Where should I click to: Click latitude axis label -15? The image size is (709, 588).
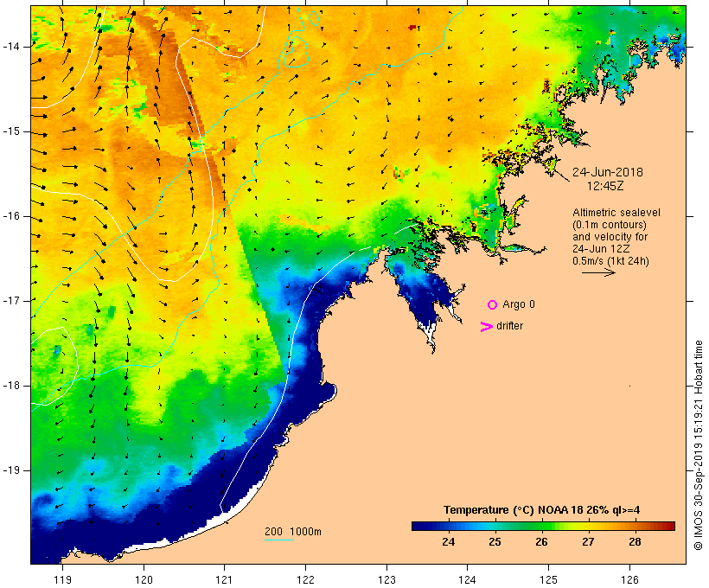pyautogui.click(x=11, y=131)
